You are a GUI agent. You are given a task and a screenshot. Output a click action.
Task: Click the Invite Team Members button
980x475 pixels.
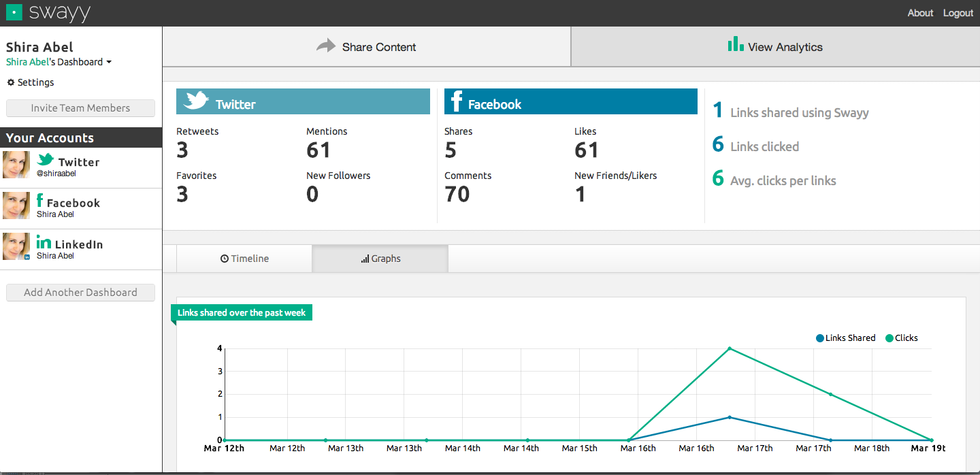pyautogui.click(x=80, y=108)
